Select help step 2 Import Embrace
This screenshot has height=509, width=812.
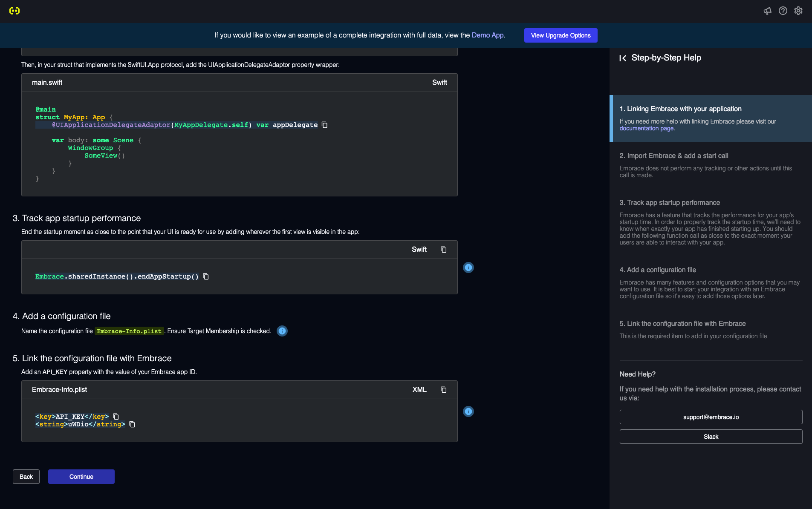[711, 165]
